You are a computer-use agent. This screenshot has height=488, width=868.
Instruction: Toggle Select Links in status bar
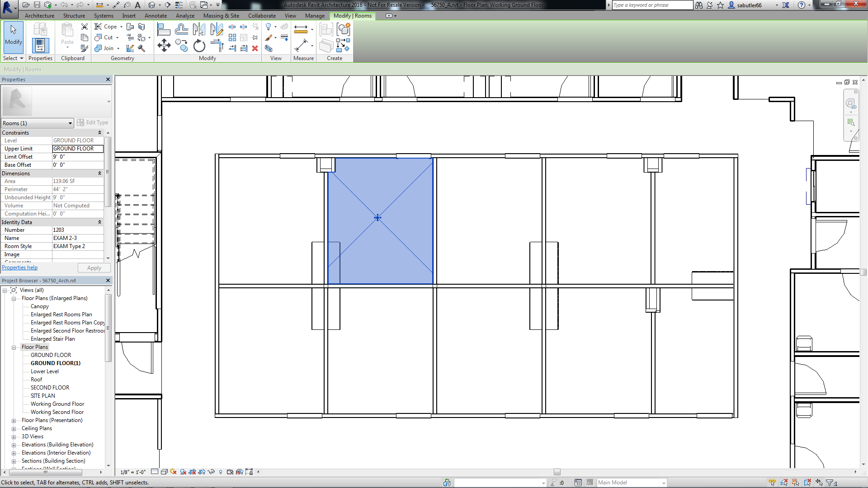(x=772, y=483)
